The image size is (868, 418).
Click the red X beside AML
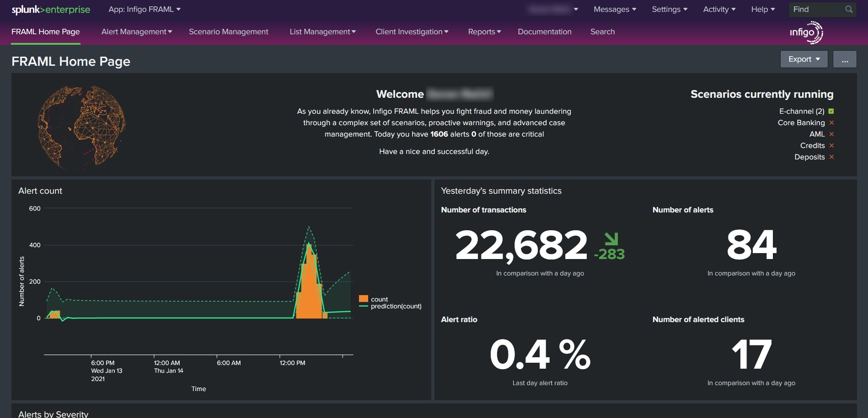click(831, 134)
